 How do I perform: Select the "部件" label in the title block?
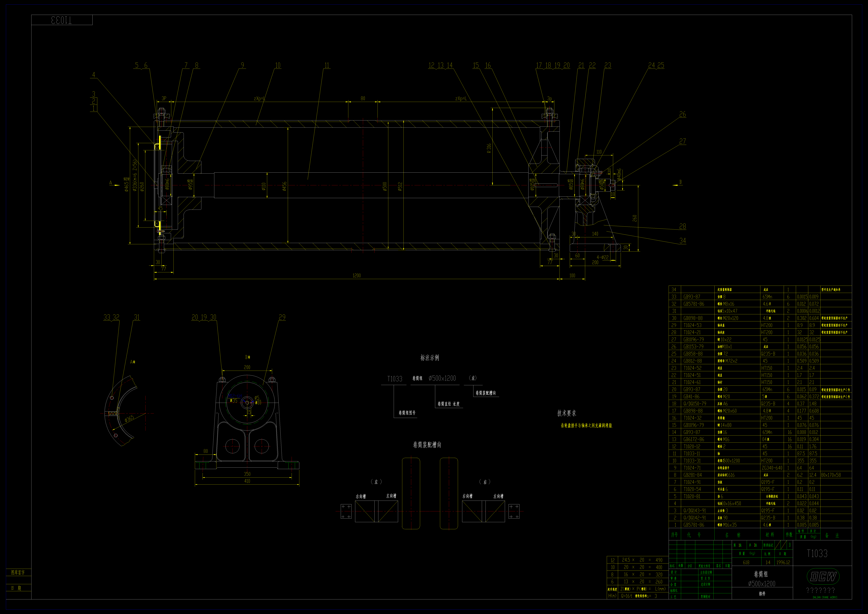[x=762, y=594]
